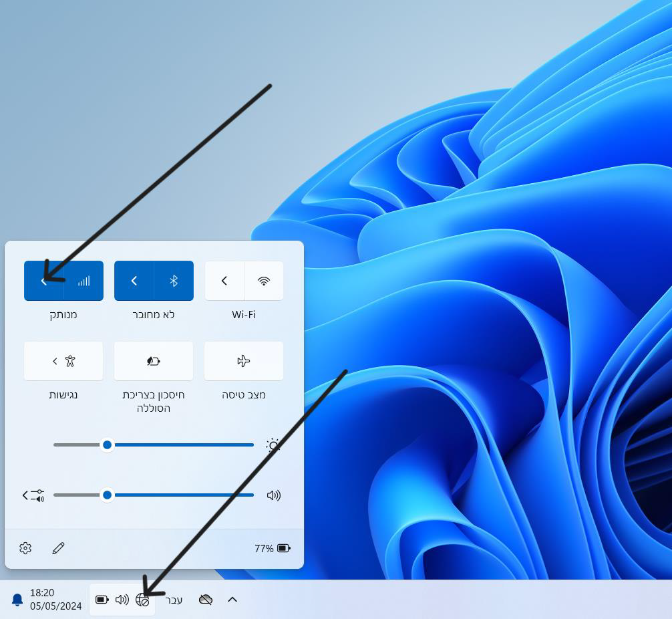672x619 pixels.
Task: Adjust the brightness slider
Action: tap(154, 445)
